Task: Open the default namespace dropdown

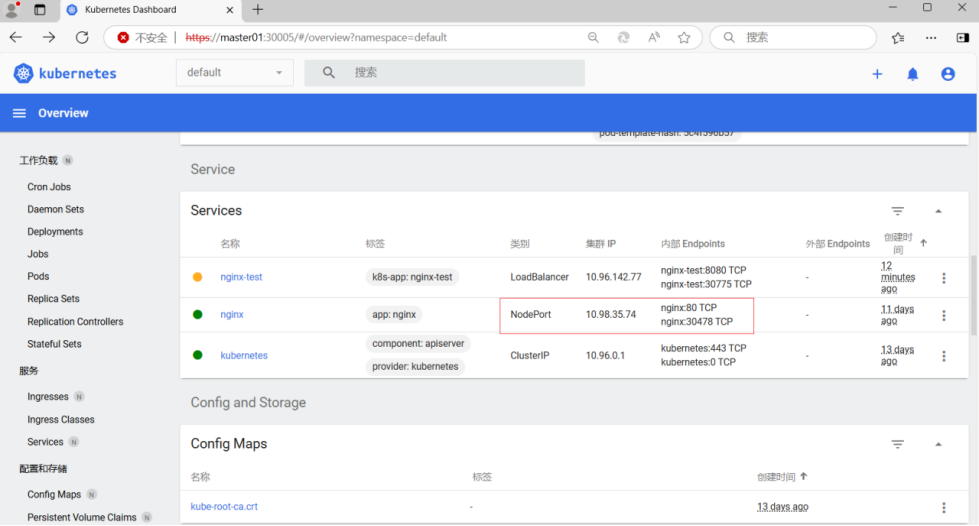Action: pyautogui.click(x=235, y=72)
